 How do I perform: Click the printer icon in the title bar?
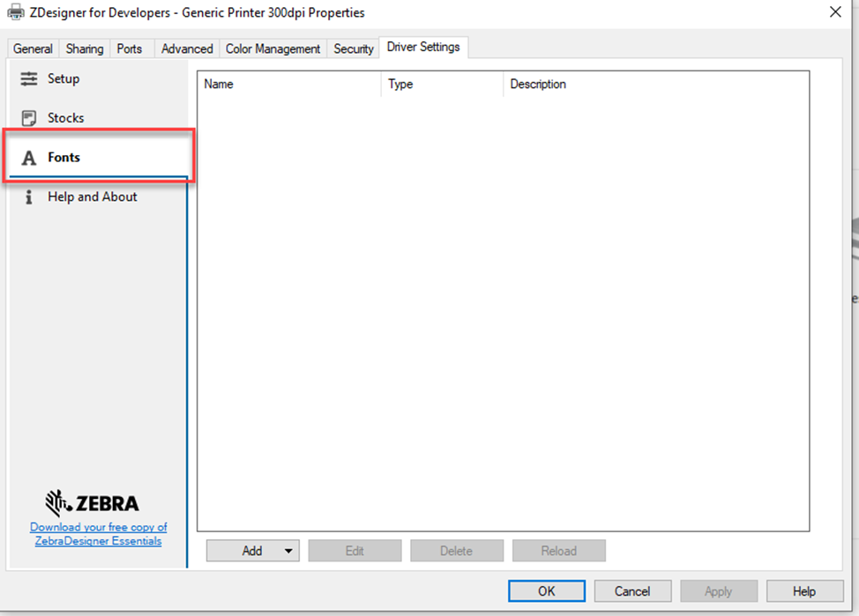point(13,12)
